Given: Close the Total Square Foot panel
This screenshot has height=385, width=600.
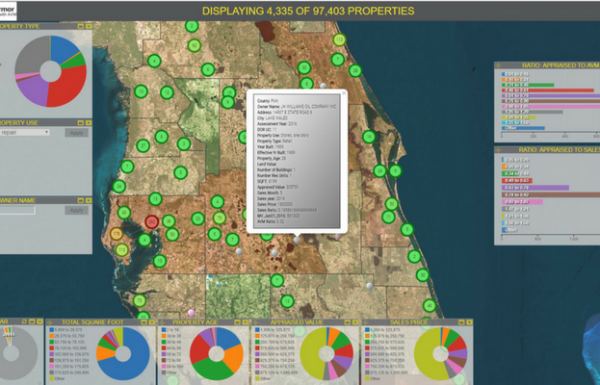Looking at the screenshot, I should tap(152, 322).
